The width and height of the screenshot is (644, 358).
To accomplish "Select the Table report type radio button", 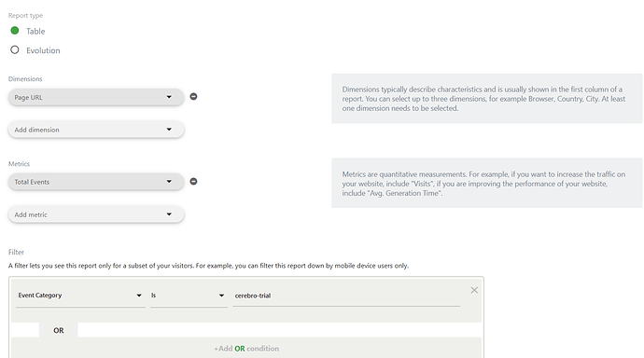I will click(x=15, y=31).
